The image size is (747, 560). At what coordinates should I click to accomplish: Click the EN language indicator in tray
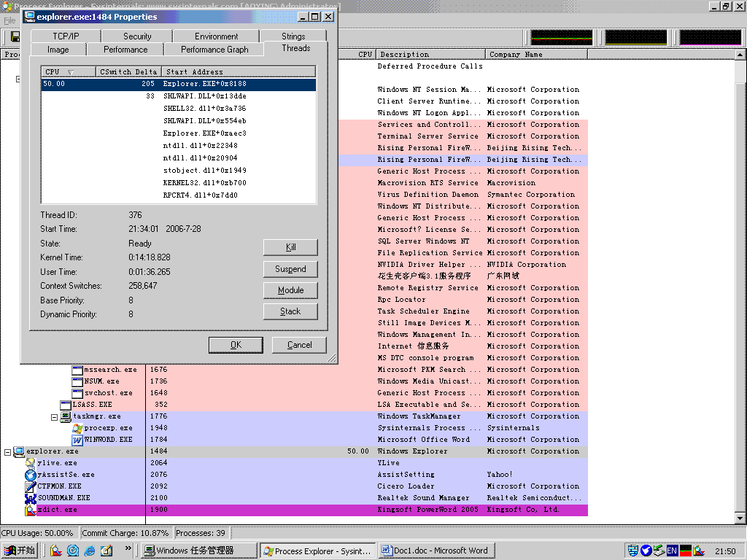(x=671, y=551)
